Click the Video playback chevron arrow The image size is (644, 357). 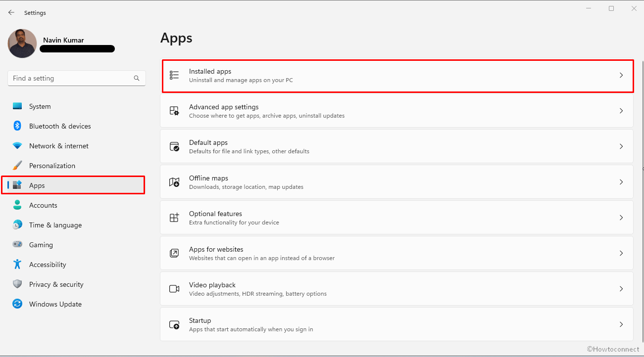click(621, 289)
